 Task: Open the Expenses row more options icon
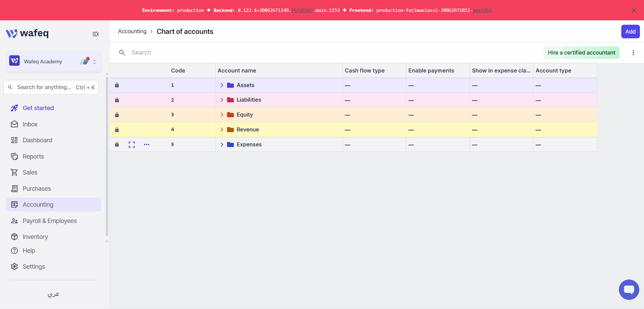click(147, 144)
